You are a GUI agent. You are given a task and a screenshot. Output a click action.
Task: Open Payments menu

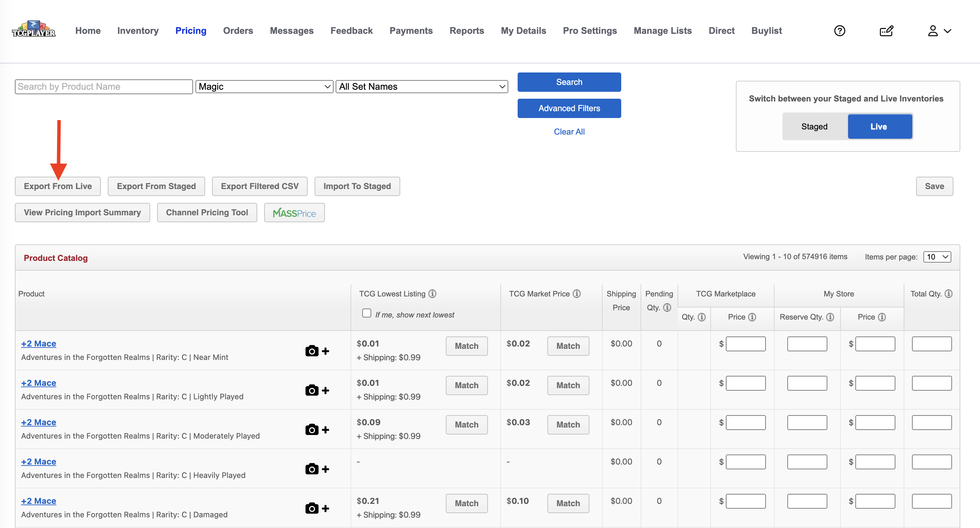coord(411,31)
